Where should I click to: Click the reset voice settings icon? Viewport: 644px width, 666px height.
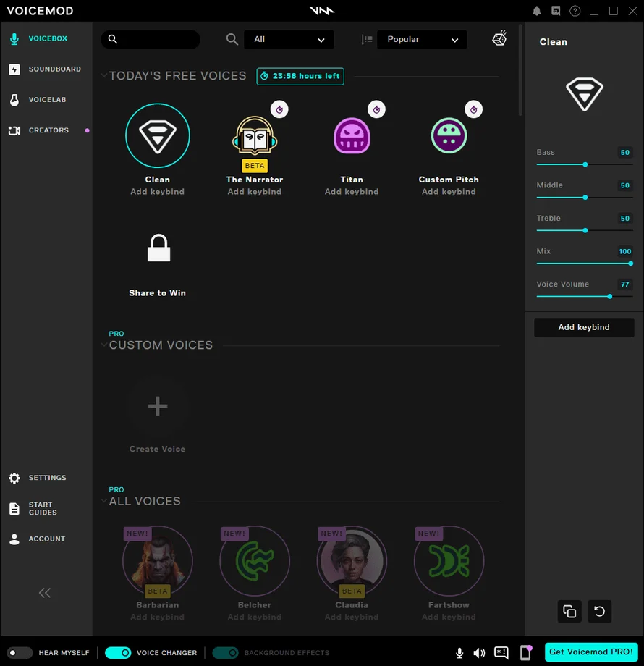coord(599,611)
